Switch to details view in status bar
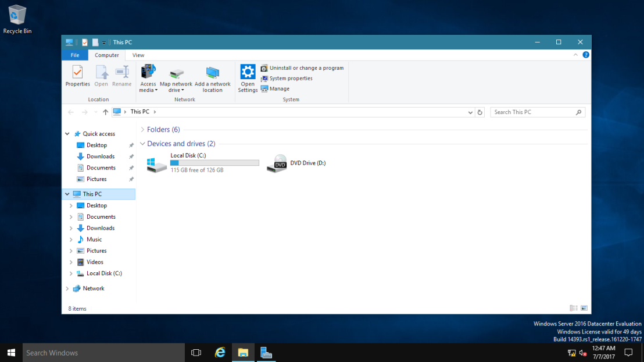The image size is (644, 362). pyautogui.click(x=574, y=308)
